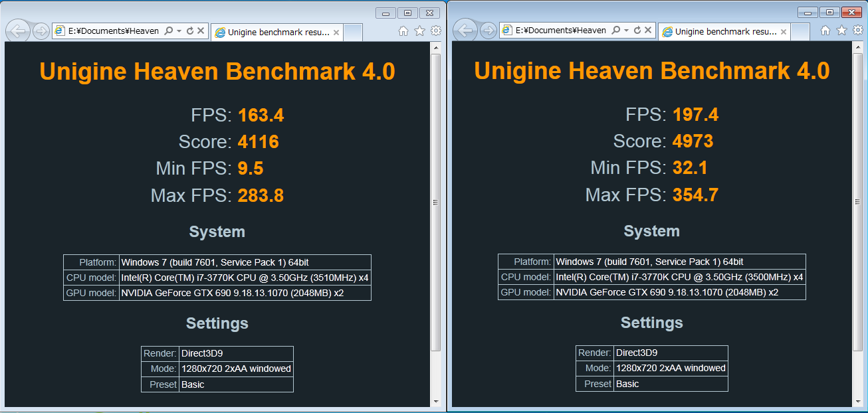
Task: Click the FPS value 163.4
Action: click(261, 116)
